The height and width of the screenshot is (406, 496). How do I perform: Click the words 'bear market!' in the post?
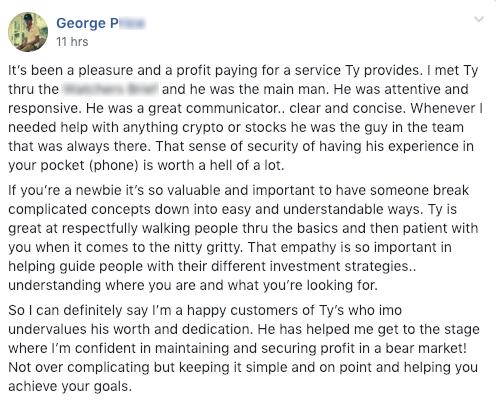426,348
